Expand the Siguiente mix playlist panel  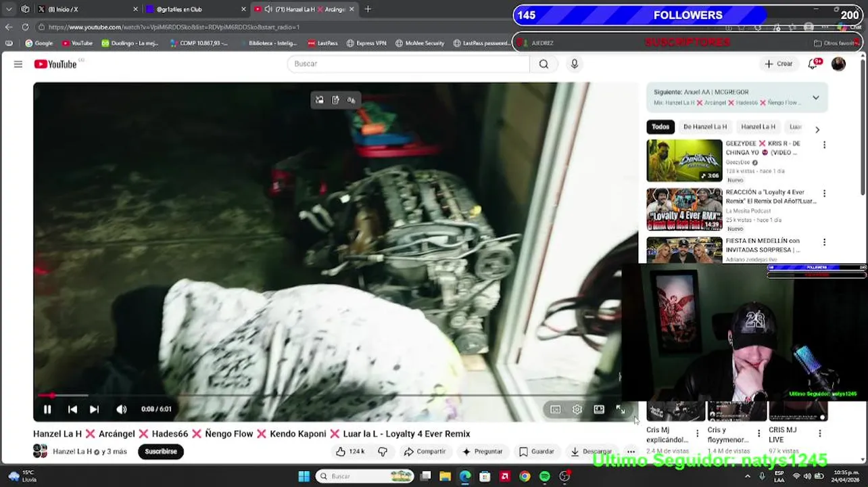816,97
